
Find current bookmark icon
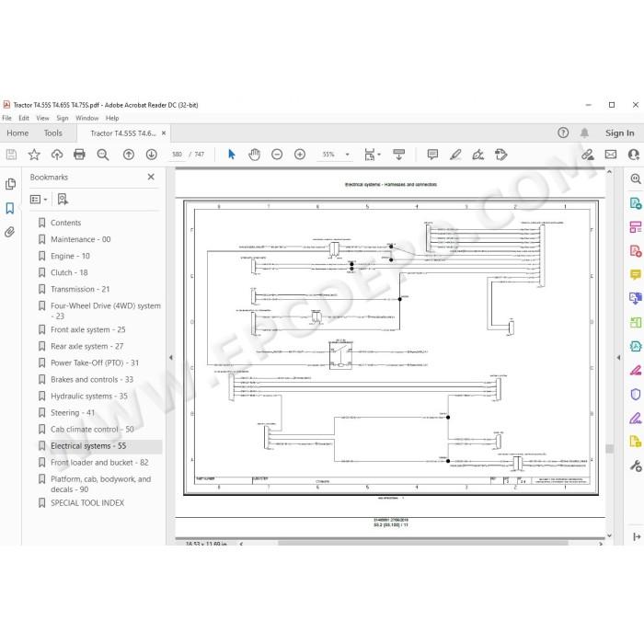[x=63, y=200]
